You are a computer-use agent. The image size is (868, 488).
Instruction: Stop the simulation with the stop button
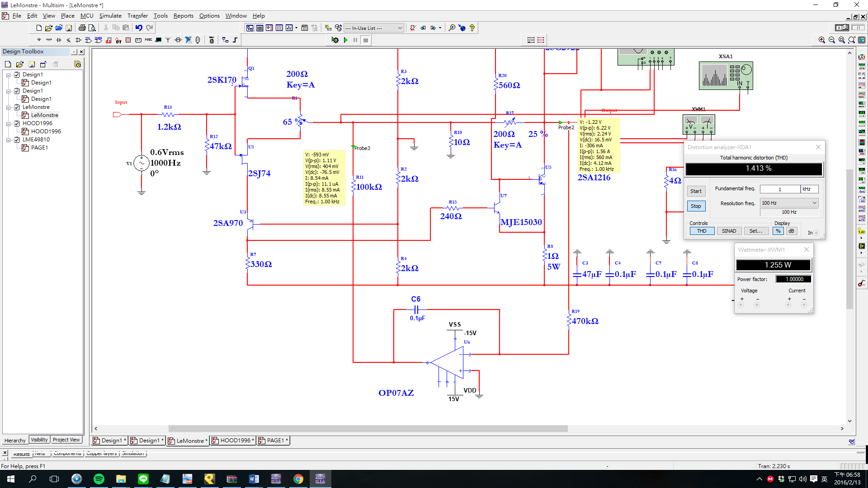click(366, 40)
